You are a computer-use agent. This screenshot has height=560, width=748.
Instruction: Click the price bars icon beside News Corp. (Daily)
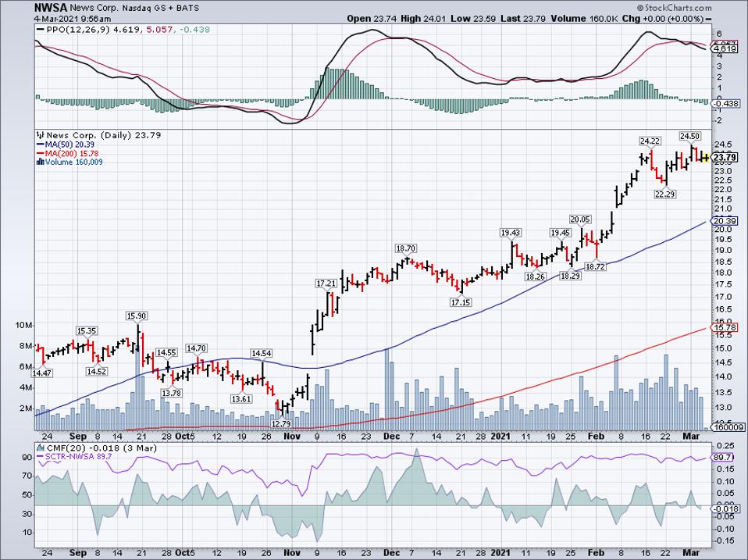point(41,135)
